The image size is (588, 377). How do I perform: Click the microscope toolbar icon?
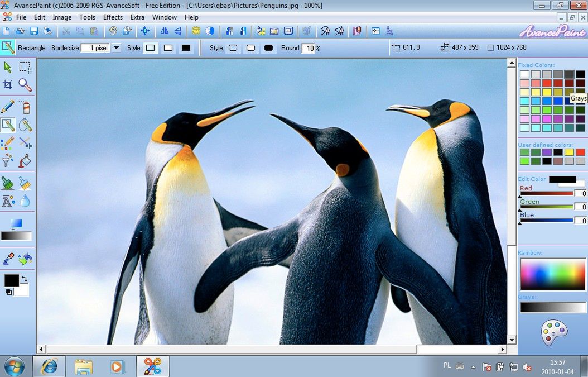click(389, 31)
